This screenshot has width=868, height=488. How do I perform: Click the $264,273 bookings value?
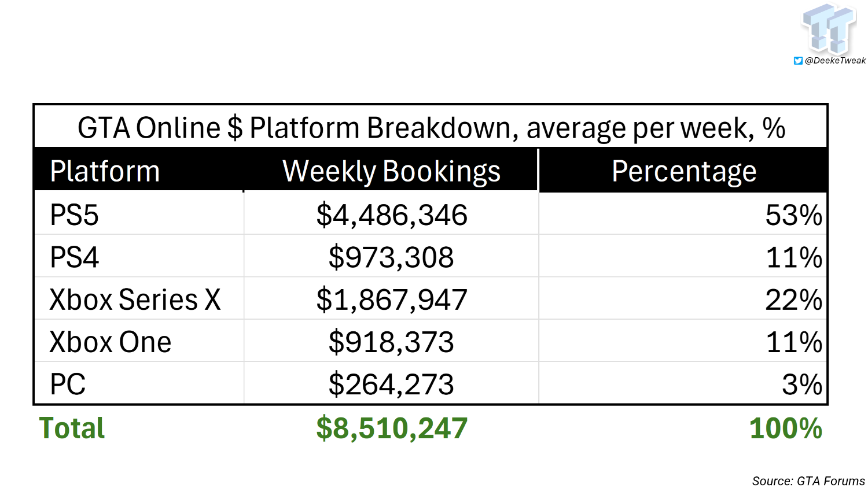[x=391, y=384]
